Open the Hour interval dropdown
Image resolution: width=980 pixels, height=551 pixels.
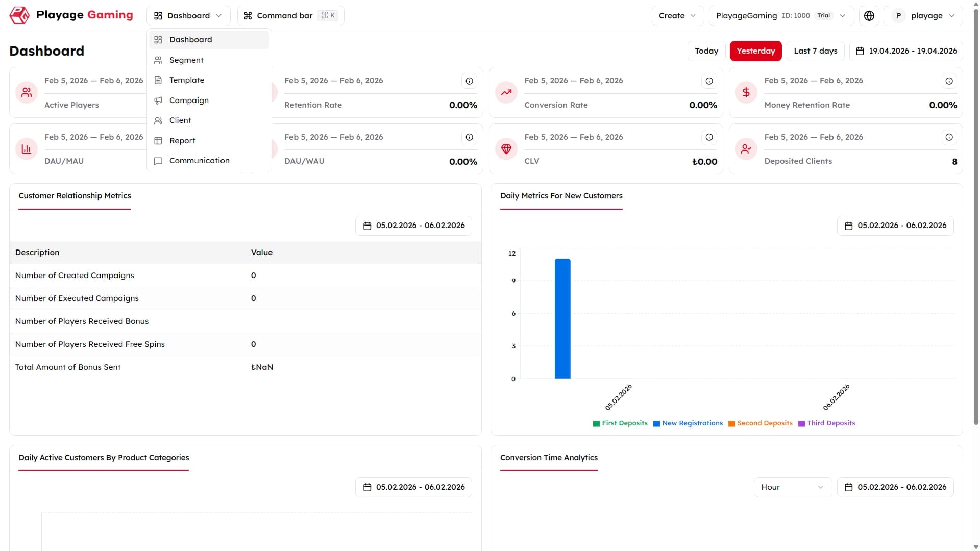pos(793,487)
